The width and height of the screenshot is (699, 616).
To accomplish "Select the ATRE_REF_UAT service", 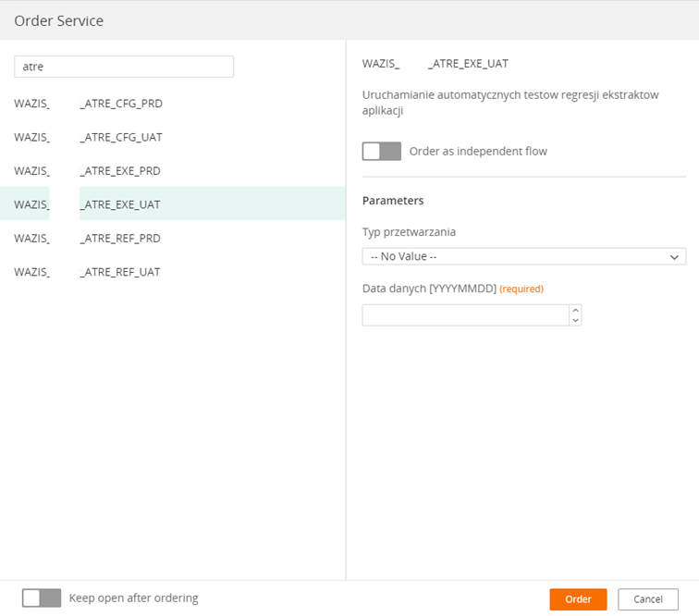I will tap(173, 272).
